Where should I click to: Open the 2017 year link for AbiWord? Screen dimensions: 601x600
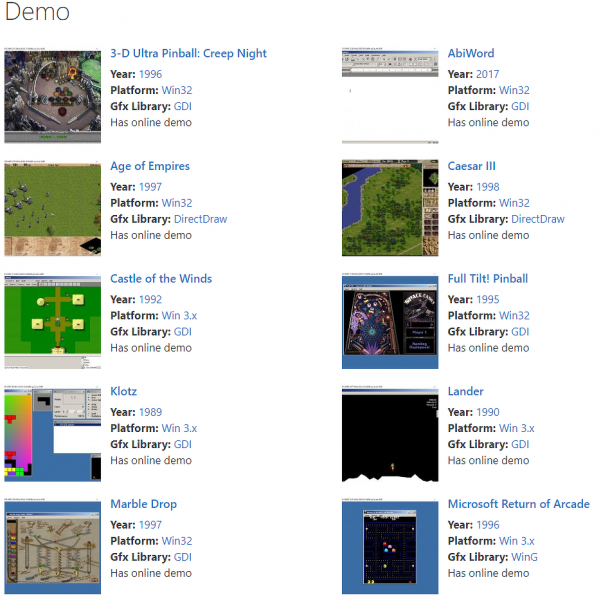(x=488, y=74)
